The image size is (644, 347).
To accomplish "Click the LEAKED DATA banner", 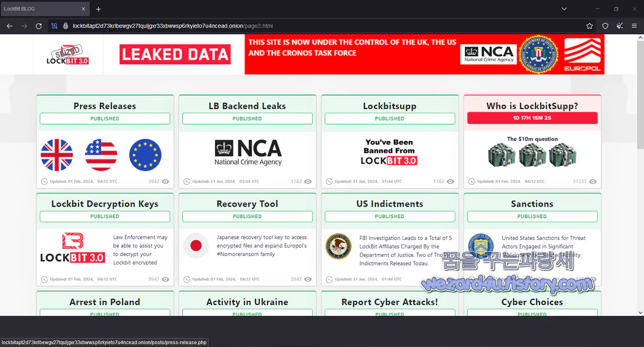I will [175, 54].
